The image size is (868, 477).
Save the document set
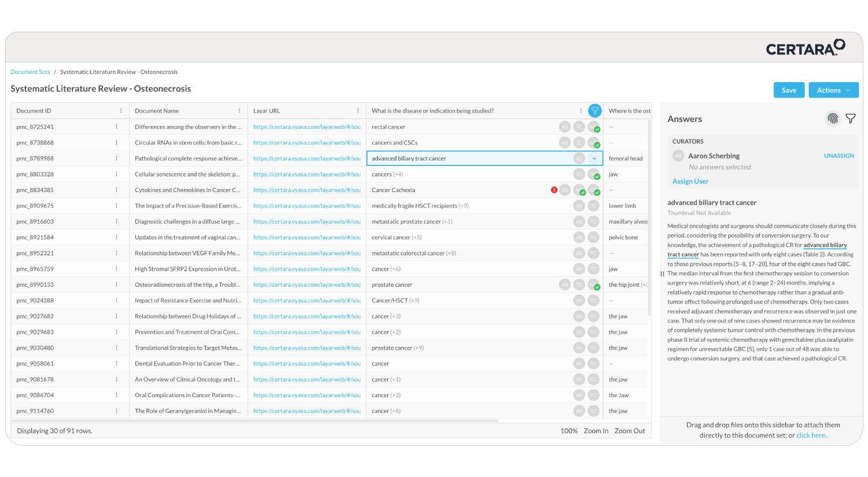click(x=789, y=90)
